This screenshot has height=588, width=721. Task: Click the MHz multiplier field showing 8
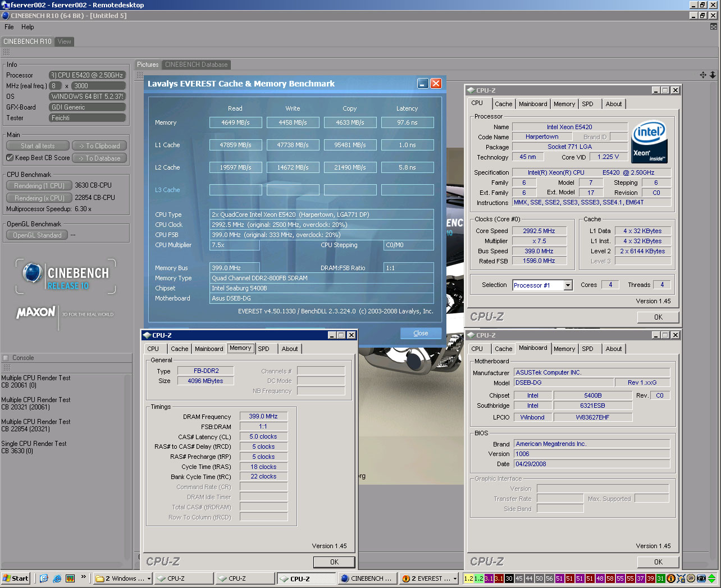(56, 86)
